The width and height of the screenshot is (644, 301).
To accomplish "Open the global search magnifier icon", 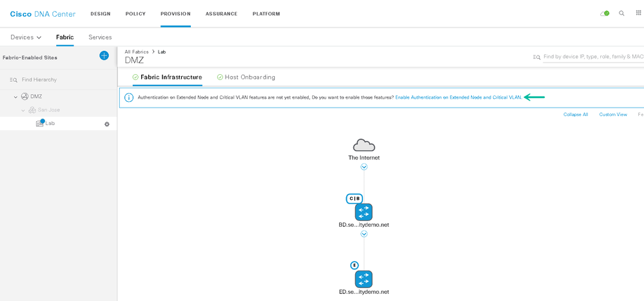I will [x=622, y=14].
